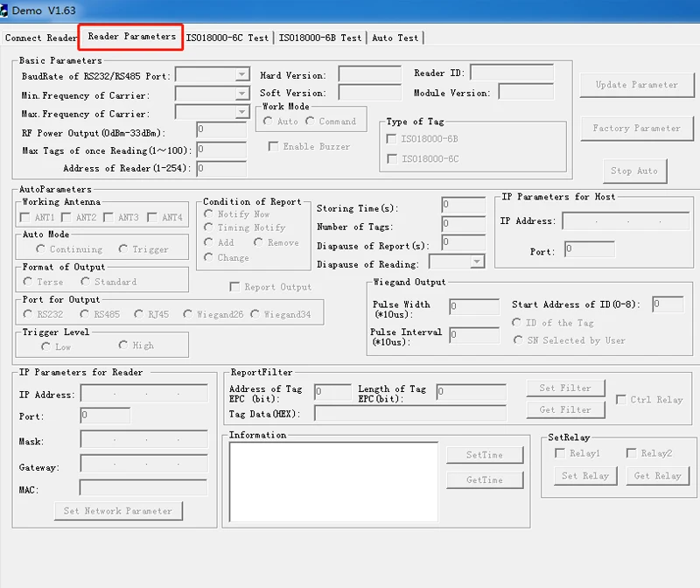Check the ISO18000-6C tag type
700x588 pixels.
pyautogui.click(x=392, y=159)
